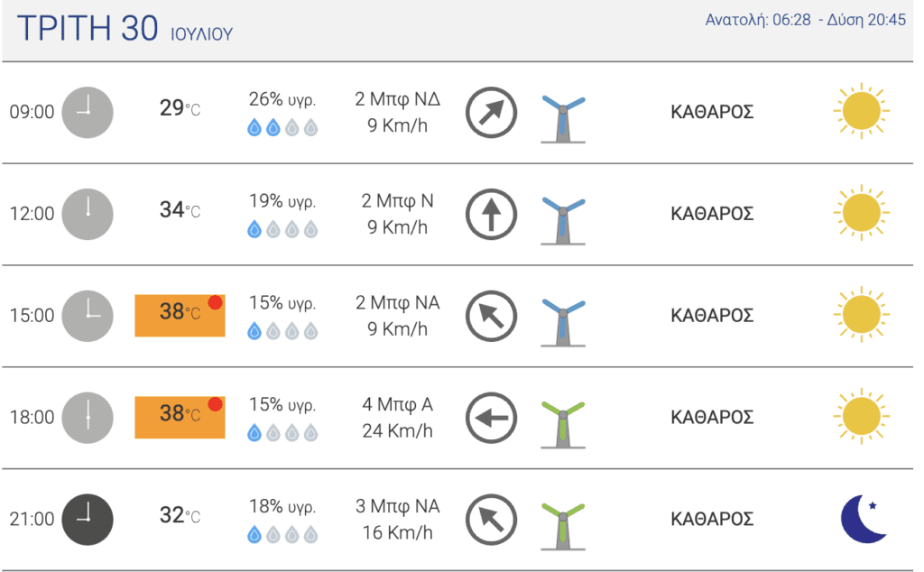Image resolution: width=924 pixels, height=572 pixels.
Task: Click the sun icon at 15:00
Action: [x=862, y=315]
